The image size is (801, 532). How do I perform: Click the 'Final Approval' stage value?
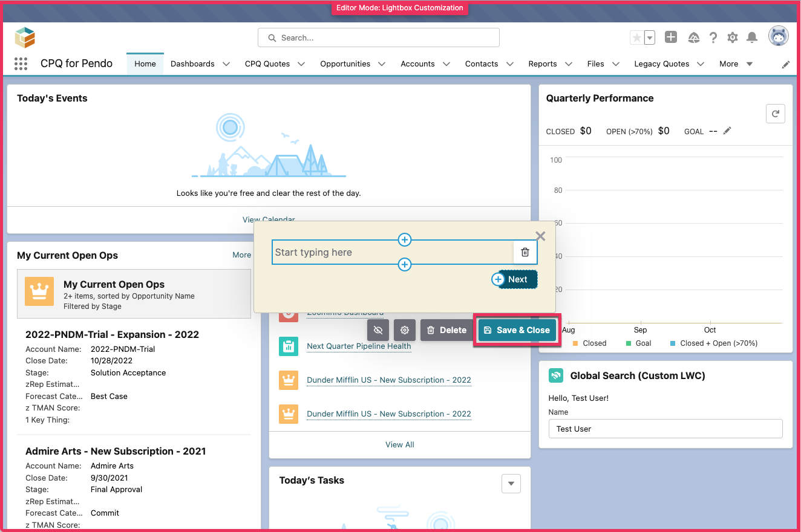(x=116, y=489)
